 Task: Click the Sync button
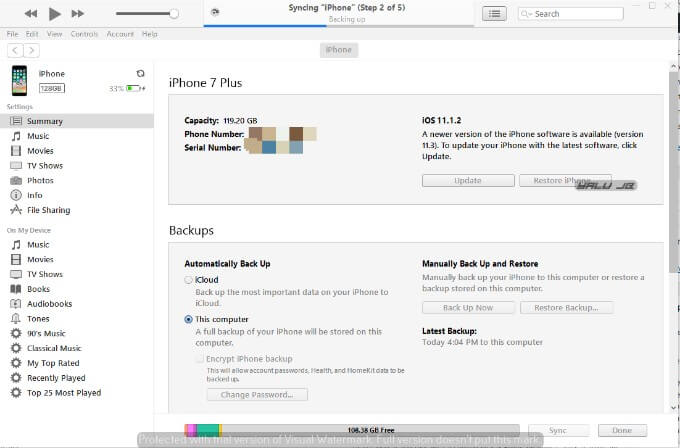point(558,430)
